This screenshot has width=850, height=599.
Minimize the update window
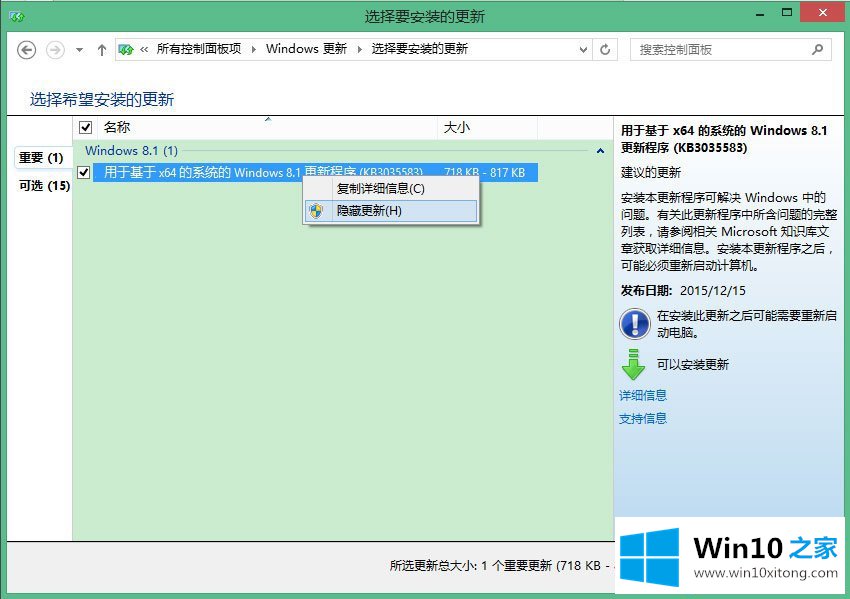pos(760,15)
